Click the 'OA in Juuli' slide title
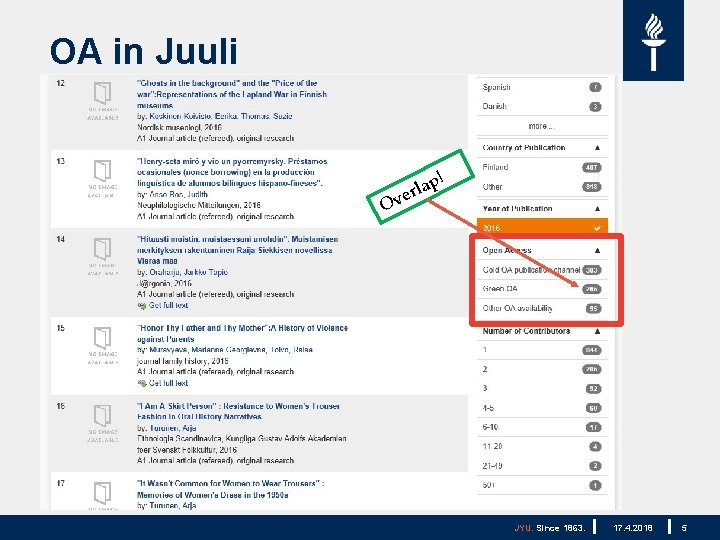Image resolution: width=720 pixels, height=540 pixels. click(144, 51)
